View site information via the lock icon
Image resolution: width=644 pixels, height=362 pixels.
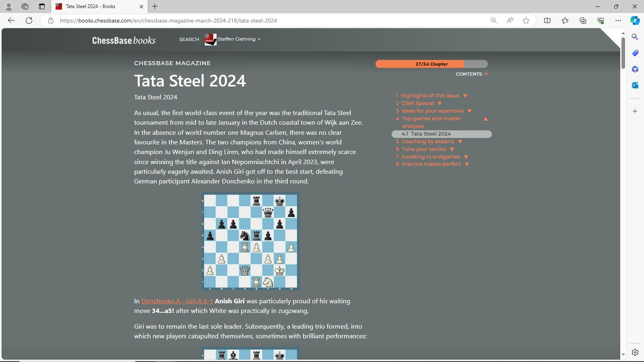(x=51, y=21)
